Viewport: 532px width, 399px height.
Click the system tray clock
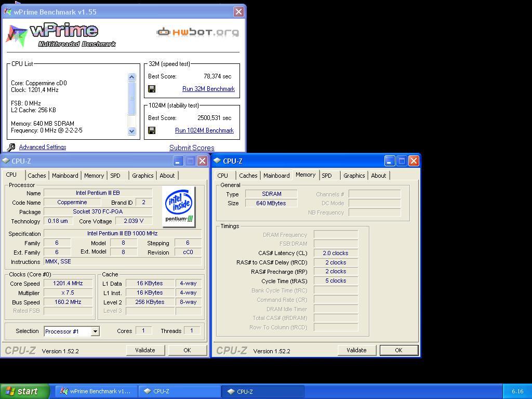517,391
